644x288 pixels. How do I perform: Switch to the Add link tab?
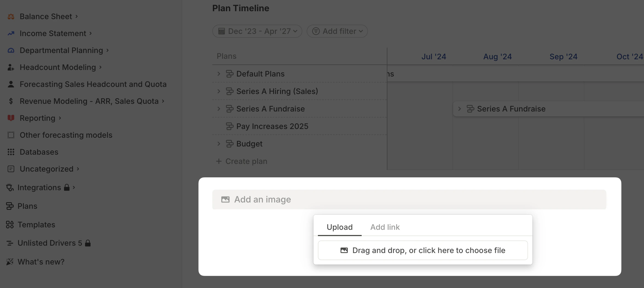click(385, 227)
